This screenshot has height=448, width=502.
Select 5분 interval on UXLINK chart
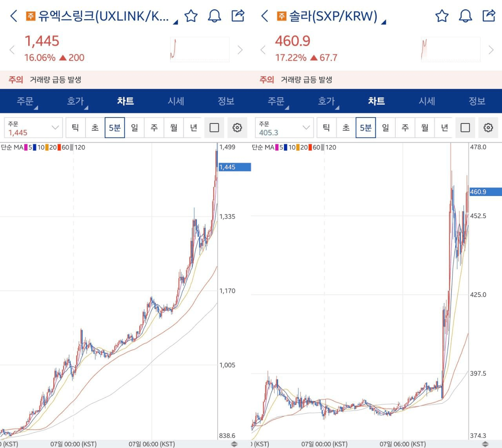click(x=115, y=128)
